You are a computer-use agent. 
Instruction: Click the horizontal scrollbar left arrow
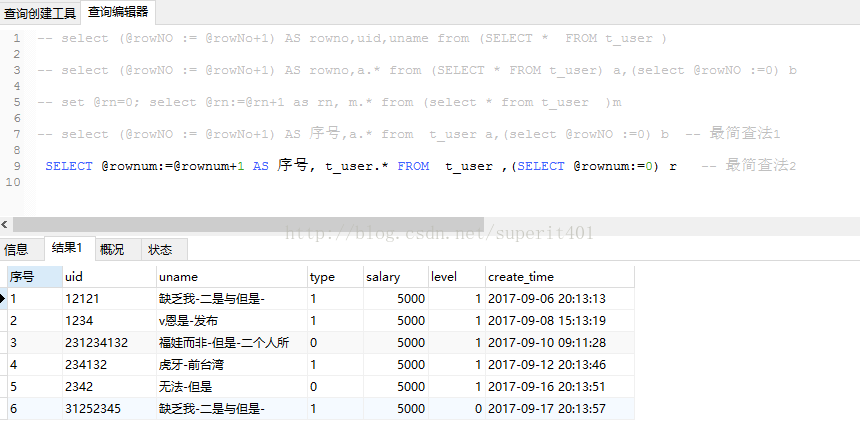(x=5, y=224)
